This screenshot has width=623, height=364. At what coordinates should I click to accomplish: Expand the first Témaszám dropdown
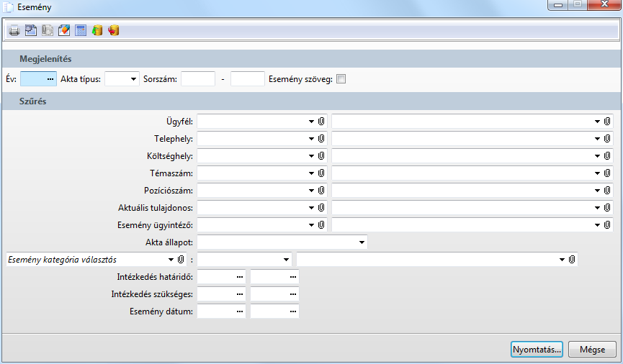click(311, 173)
